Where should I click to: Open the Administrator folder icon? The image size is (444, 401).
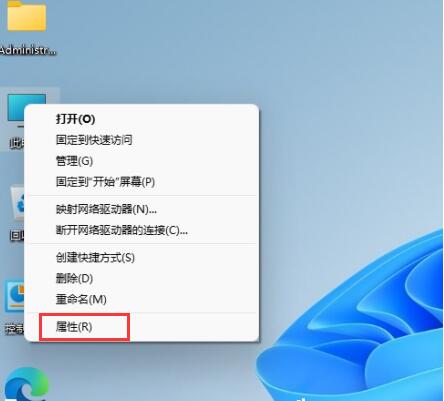pyautogui.click(x=27, y=16)
